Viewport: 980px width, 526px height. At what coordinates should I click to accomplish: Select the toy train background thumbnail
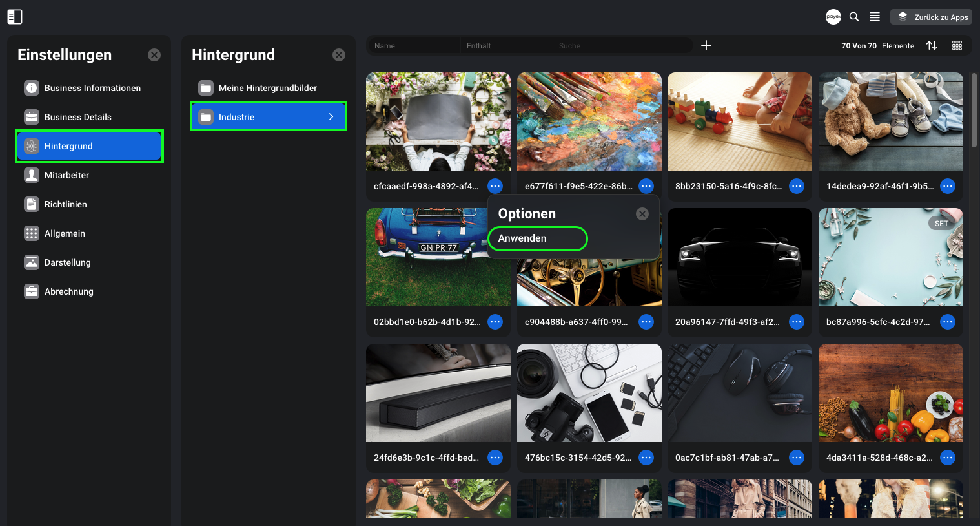coord(740,121)
